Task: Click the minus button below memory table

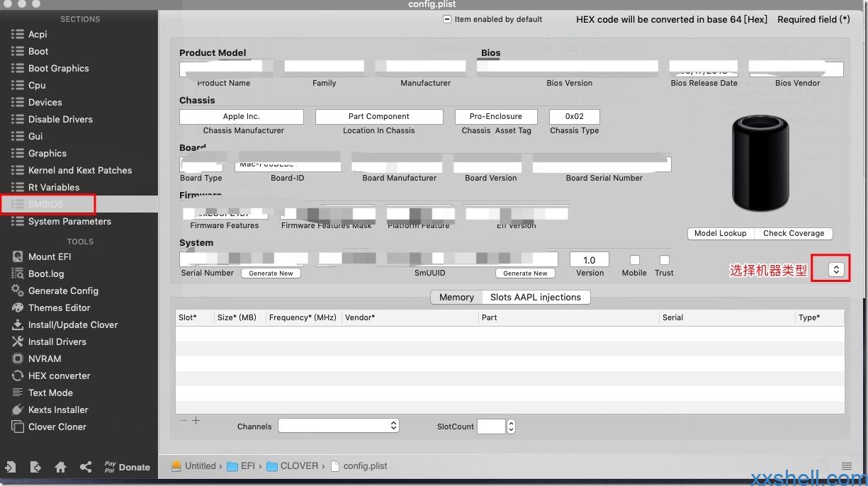Action: 183,421
